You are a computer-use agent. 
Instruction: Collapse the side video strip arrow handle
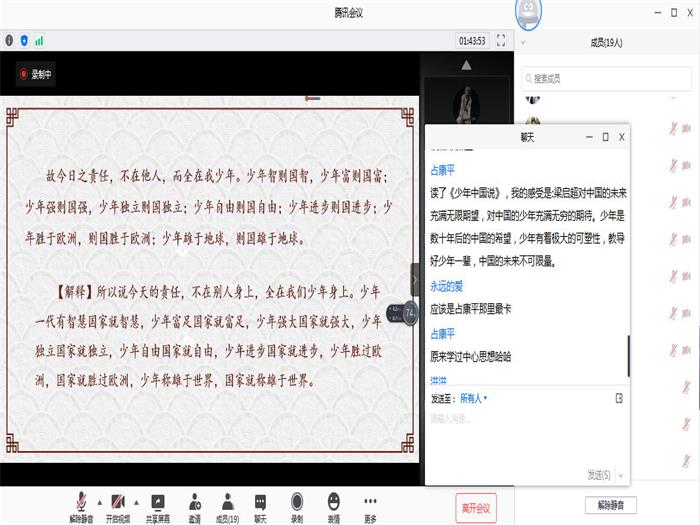(x=415, y=280)
